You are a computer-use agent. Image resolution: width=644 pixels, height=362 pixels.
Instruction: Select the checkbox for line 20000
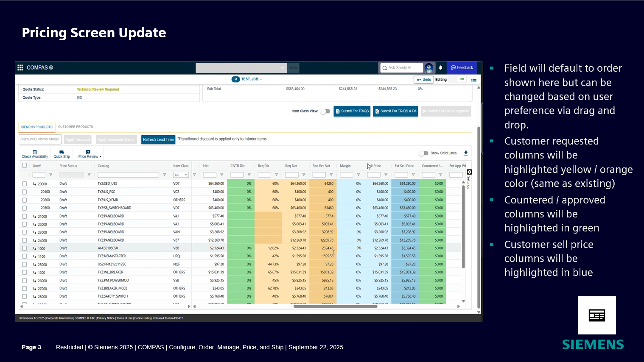coord(25,184)
